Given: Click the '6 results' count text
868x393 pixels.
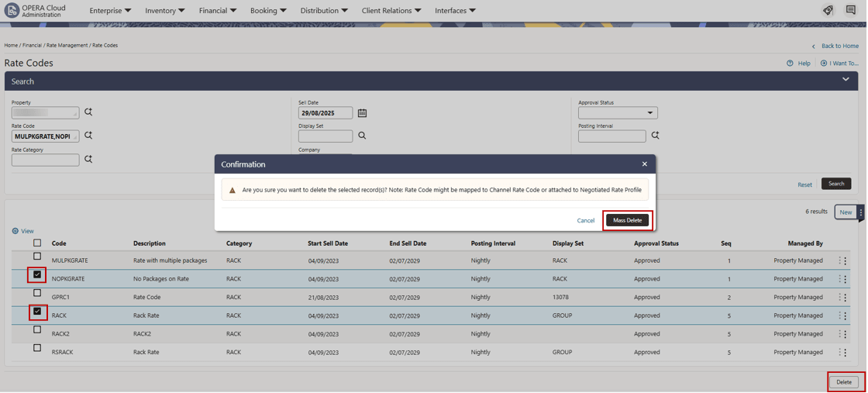Looking at the screenshot, I should [x=817, y=212].
